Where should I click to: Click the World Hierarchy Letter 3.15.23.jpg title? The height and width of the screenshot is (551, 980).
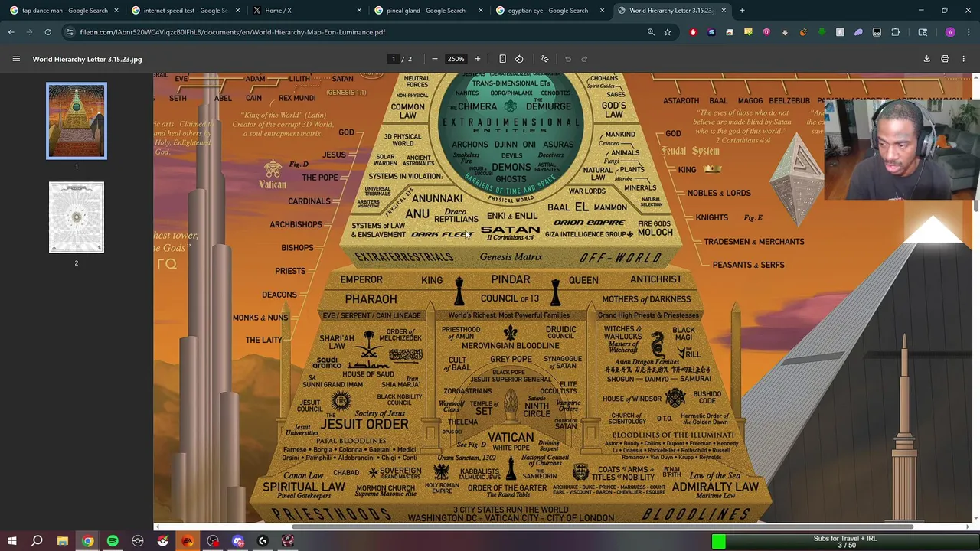[87, 59]
